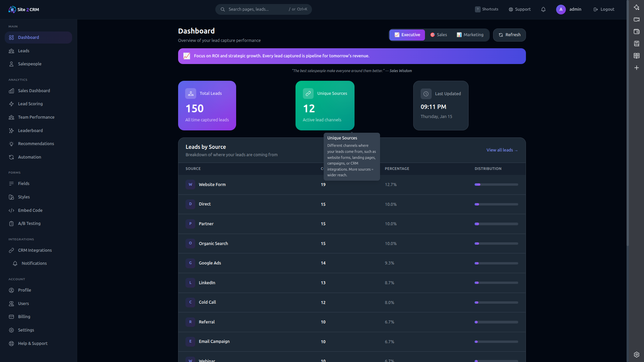Viewport: 644px width, 362px height.
Task: Click the Recommendations sidebar icon
Action: point(11,144)
